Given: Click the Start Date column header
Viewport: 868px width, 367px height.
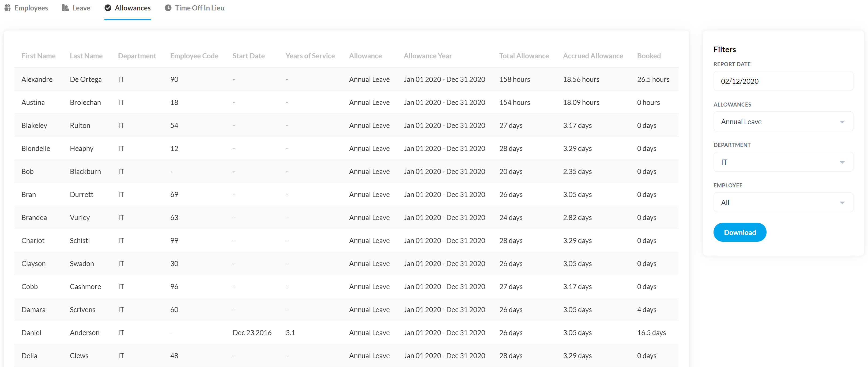Looking at the screenshot, I should point(249,56).
